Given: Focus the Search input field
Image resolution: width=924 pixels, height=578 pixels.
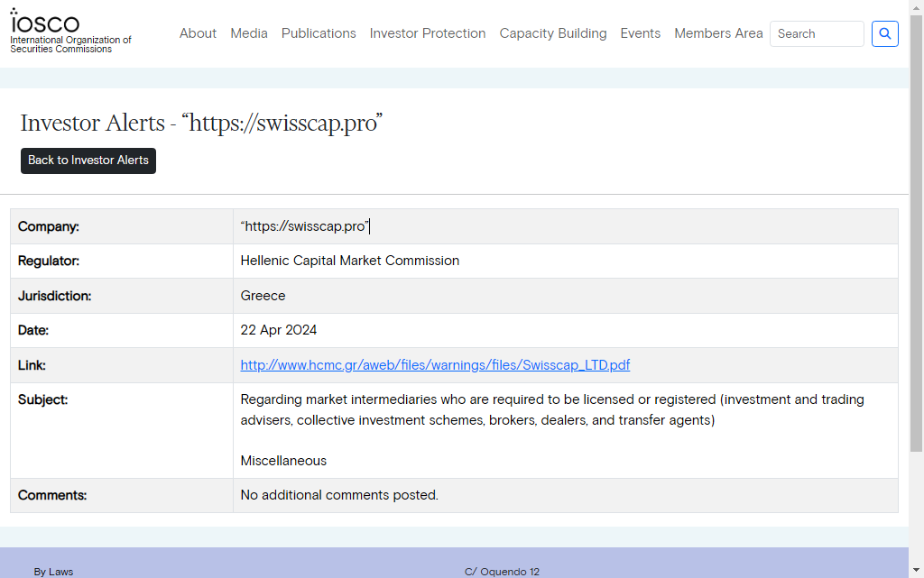Looking at the screenshot, I should [817, 33].
